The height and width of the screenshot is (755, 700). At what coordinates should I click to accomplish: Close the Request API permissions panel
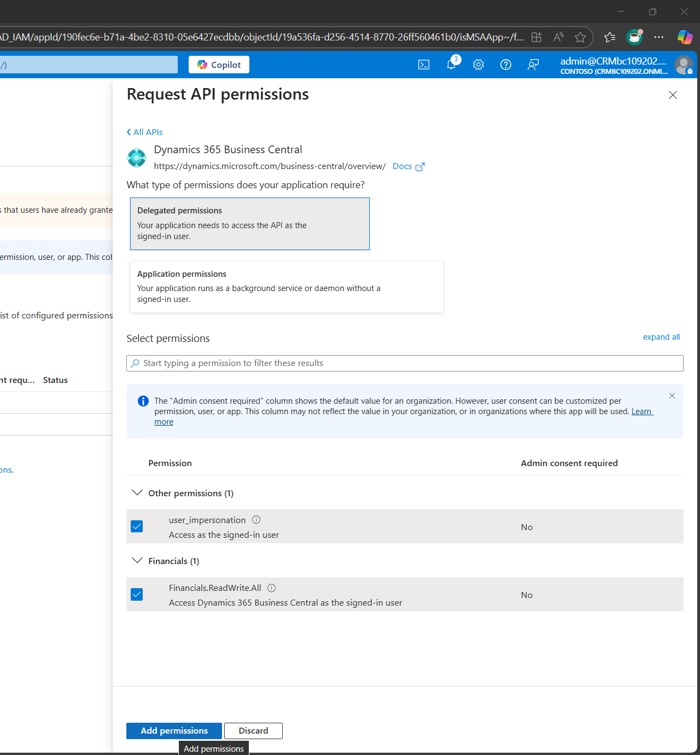pyautogui.click(x=673, y=95)
